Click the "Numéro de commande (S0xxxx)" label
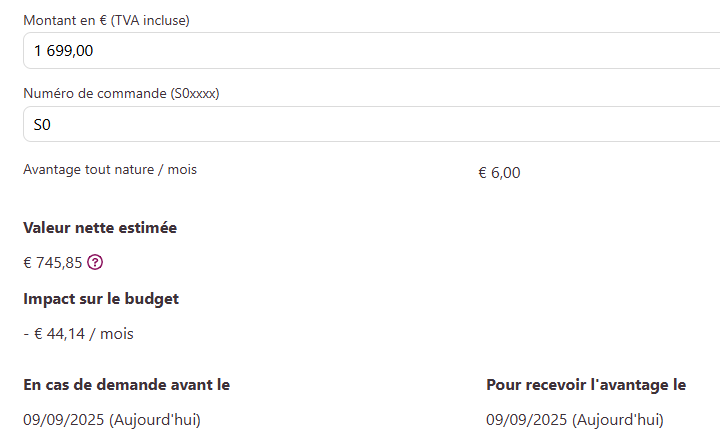 coord(121,94)
